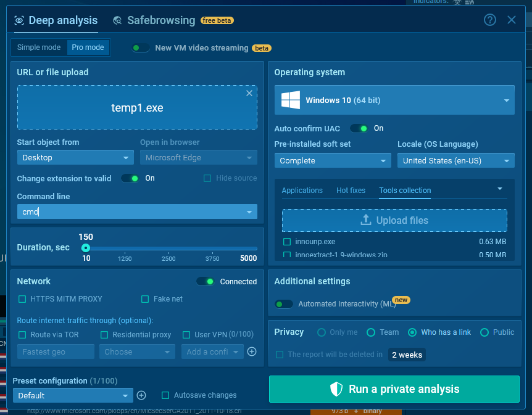Click the add preset configuration plus icon
The width and height of the screenshot is (532, 415).
tap(141, 395)
